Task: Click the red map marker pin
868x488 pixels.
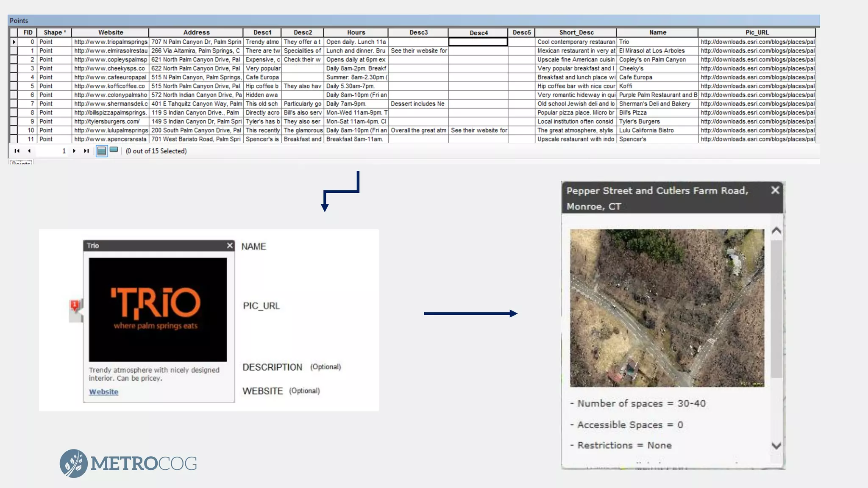Action: [x=75, y=305]
